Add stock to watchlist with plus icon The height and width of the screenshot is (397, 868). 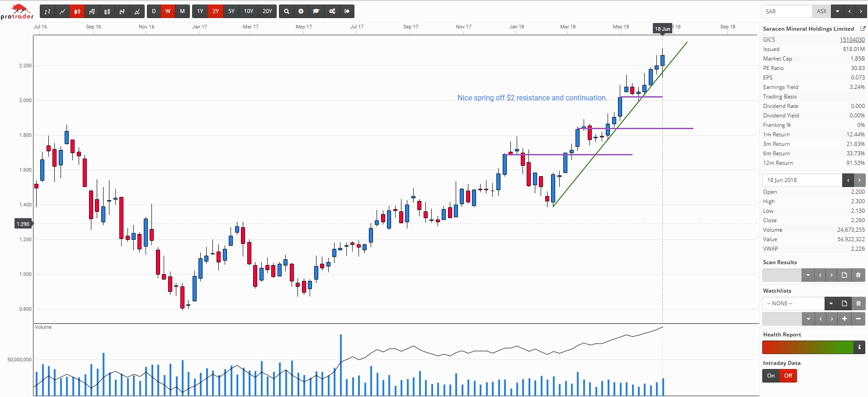pyautogui.click(x=844, y=319)
